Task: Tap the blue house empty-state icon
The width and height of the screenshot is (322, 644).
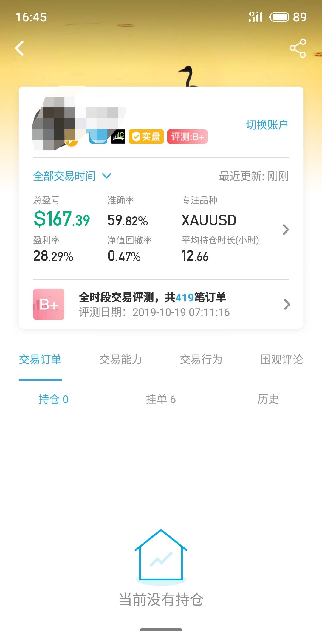Action: pos(161,555)
